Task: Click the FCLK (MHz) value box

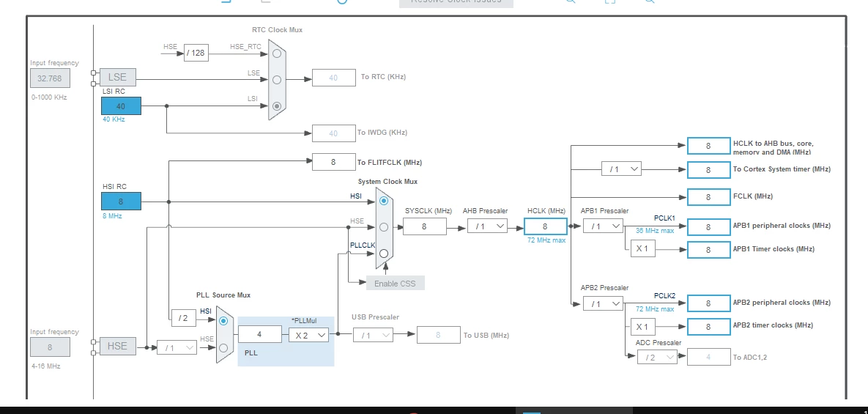Action: pyautogui.click(x=708, y=197)
